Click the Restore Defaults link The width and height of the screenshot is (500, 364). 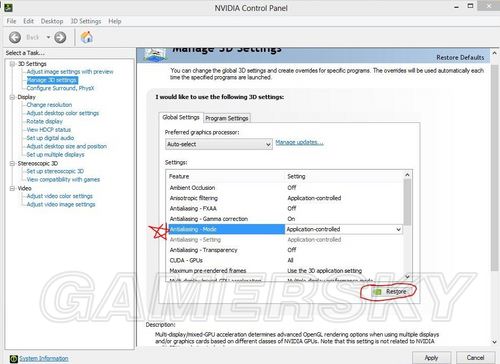(460, 57)
